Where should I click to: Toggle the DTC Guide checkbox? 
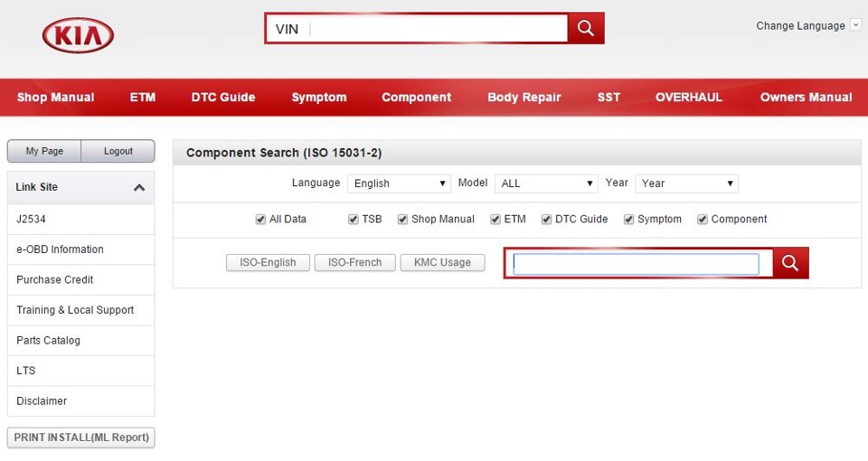click(x=546, y=219)
